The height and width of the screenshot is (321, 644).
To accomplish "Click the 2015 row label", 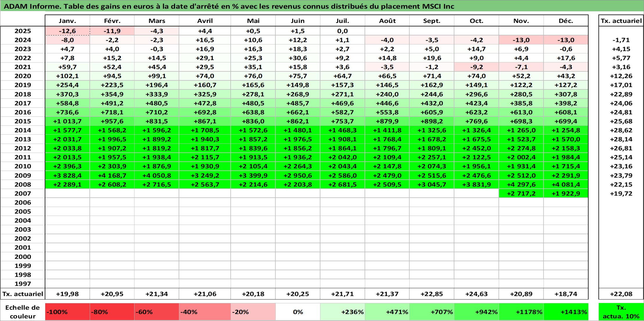I will (23, 121).
